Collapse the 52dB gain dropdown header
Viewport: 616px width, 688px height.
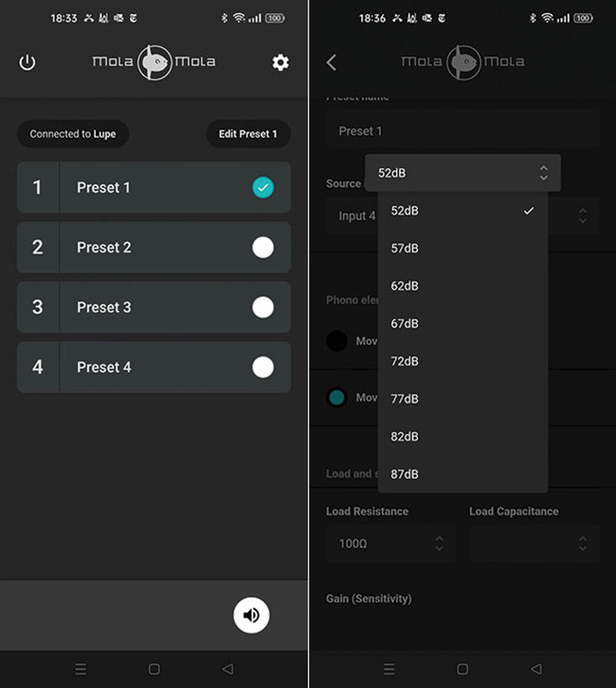click(x=462, y=173)
